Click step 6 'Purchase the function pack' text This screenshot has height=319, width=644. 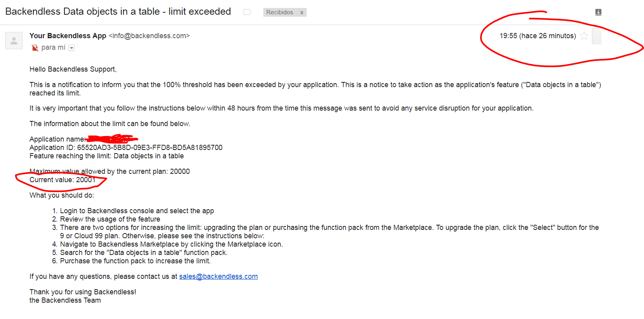pyautogui.click(x=135, y=261)
